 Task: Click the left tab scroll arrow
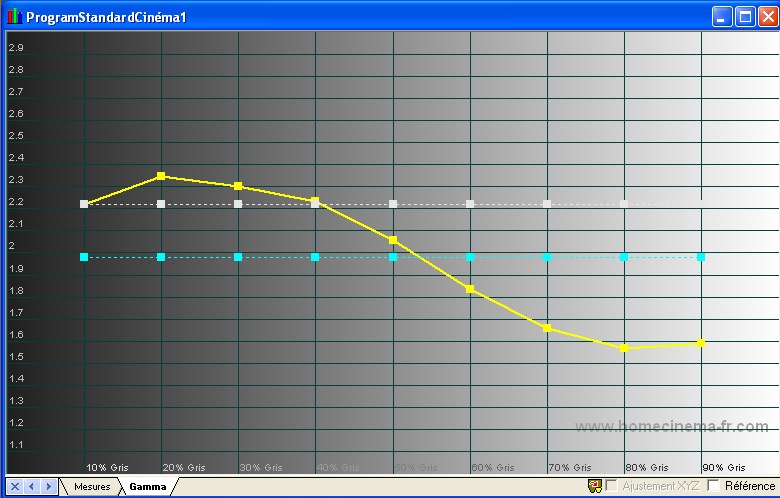(31, 486)
